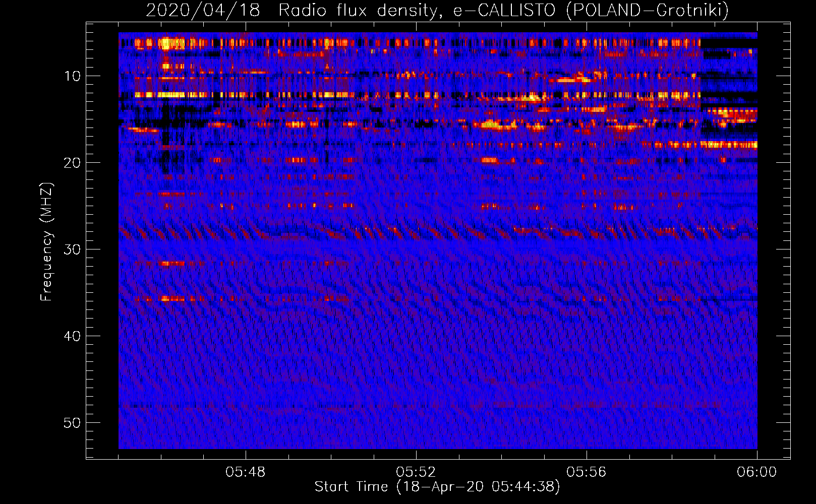Click the frequency tick label 30

point(73,249)
